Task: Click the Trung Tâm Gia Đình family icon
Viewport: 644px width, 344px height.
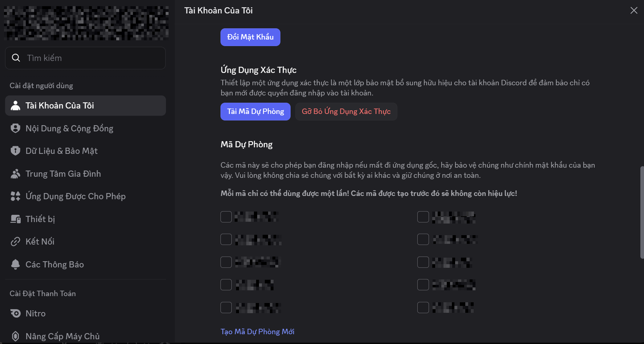Action: click(x=15, y=174)
